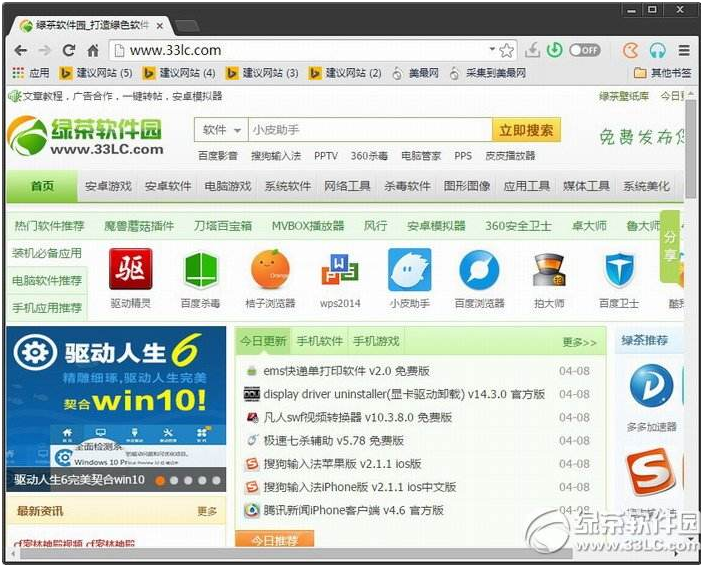Open the browser hamburger menu
The image size is (701, 565).
[x=684, y=51]
